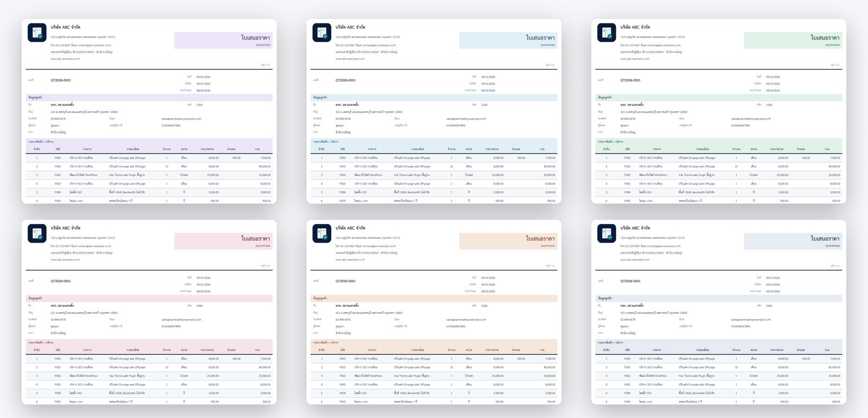868x418 pixels.
Task: Click the orange รายการสินค้า / บริการ section label
Action: [325, 343]
